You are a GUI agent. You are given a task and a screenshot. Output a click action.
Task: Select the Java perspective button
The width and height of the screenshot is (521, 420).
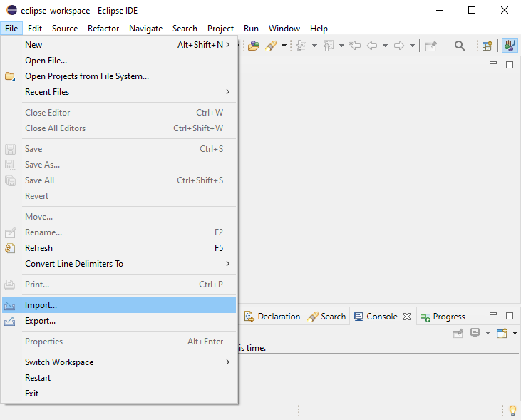(510, 46)
